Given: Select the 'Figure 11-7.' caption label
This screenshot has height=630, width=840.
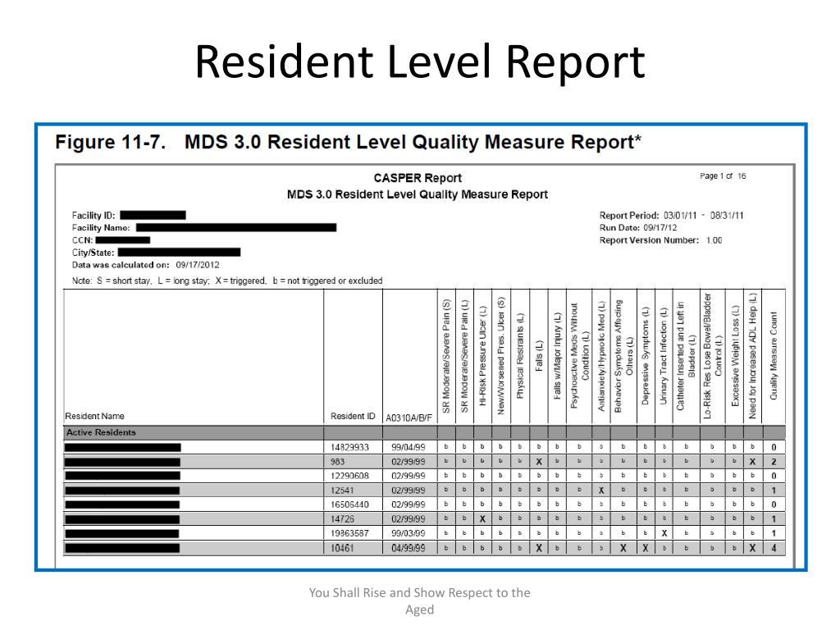Looking at the screenshot, I should pyautogui.click(x=111, y=142).
